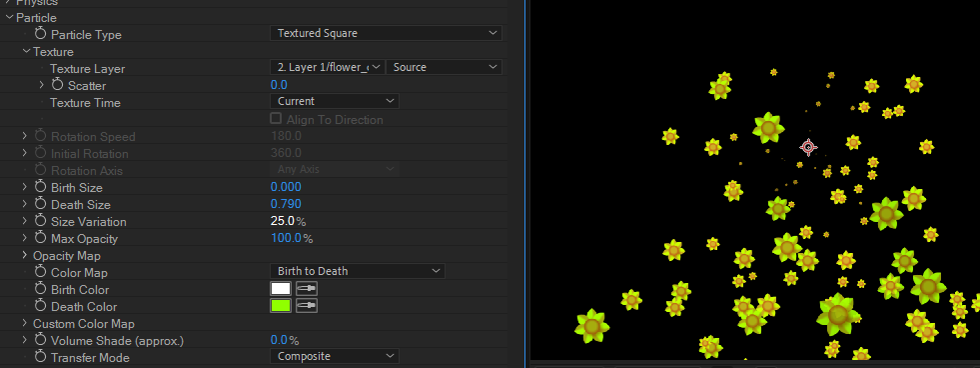Enable Size Variation keyframe stopwatch
This screenshot has width=980, height=368.
pos(41,221)
